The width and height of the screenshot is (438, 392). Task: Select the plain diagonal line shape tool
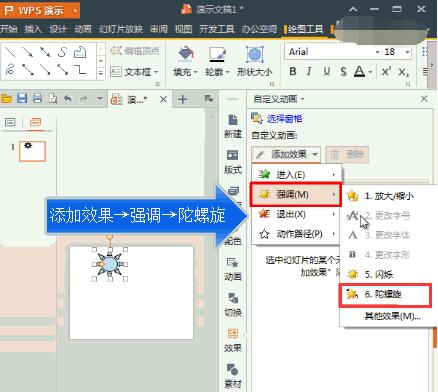point(10,52)
